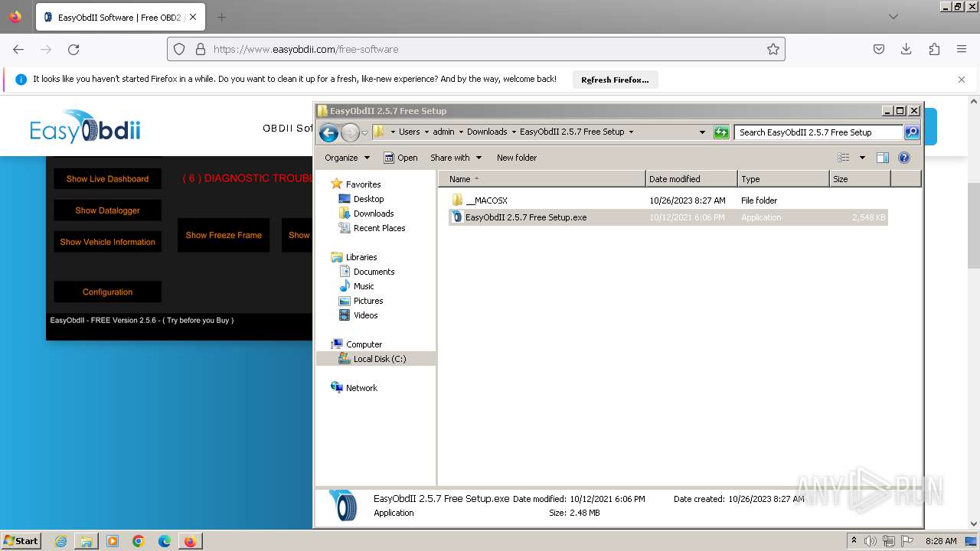Image resolution: width=980 pixels, height=551 pixels.
Task: Click Show Live Dashboard button on the webpage
Action: 107,179
